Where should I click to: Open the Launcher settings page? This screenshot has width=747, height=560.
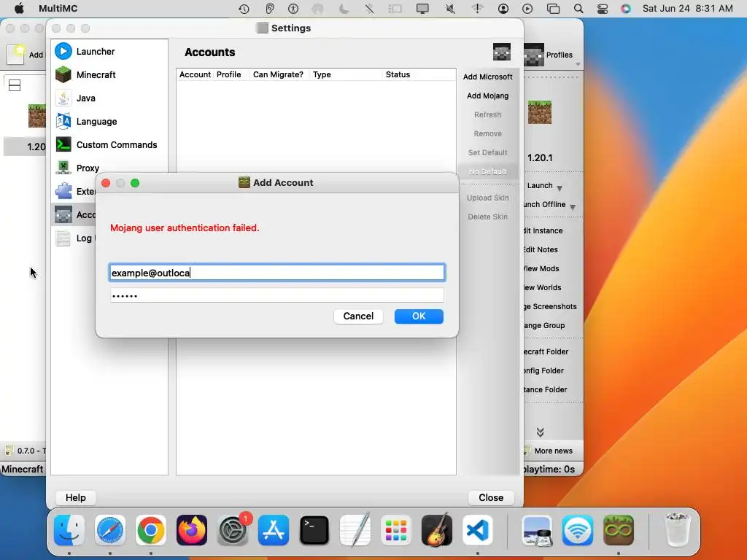click(x=85, y=52)
